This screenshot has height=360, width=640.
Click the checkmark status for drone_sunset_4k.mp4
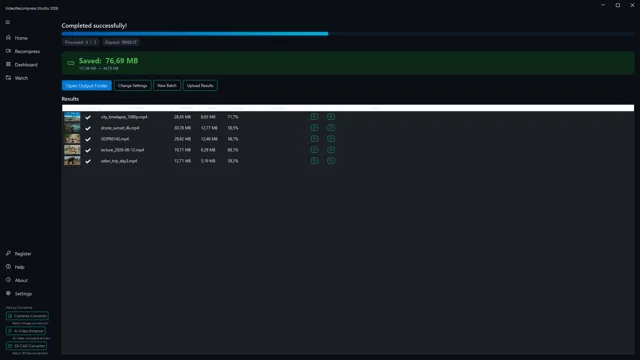[88, 128]
